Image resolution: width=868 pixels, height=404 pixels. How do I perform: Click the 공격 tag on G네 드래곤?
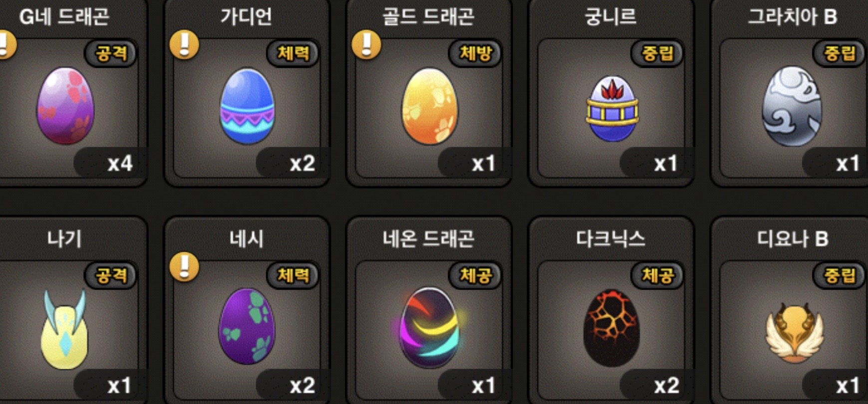tap(111, 53)
